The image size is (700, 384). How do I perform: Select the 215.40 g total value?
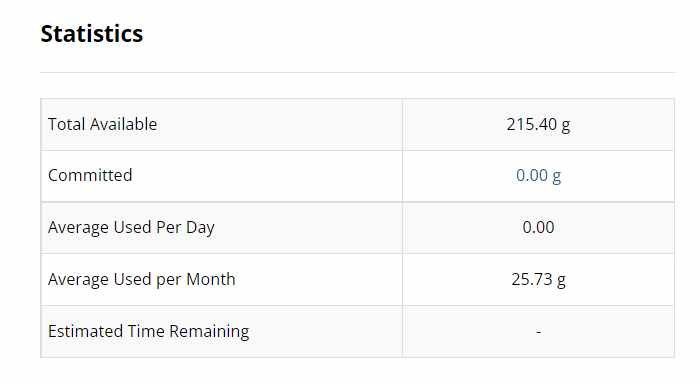point(538,125)
